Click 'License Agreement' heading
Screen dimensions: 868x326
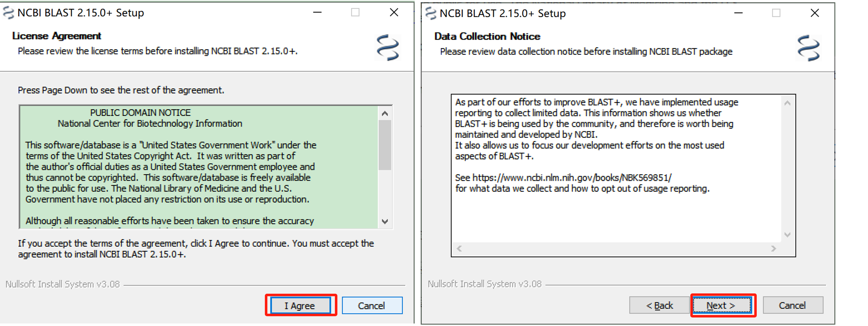point(57,36)
